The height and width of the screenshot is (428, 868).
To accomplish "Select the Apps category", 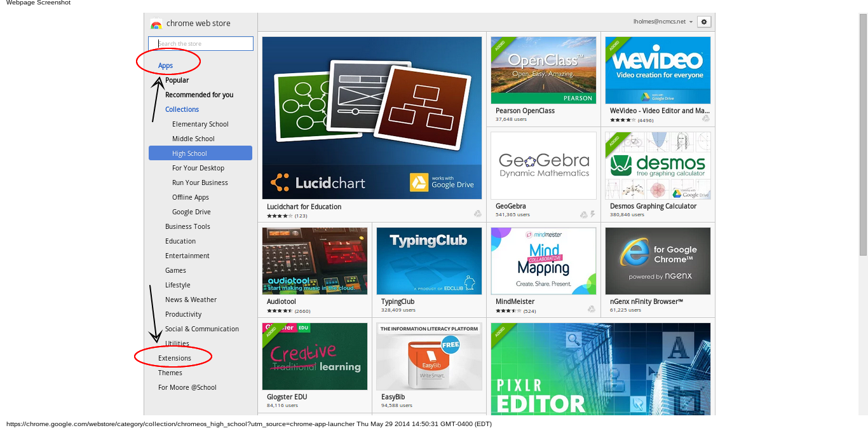I will pos(165,66).
